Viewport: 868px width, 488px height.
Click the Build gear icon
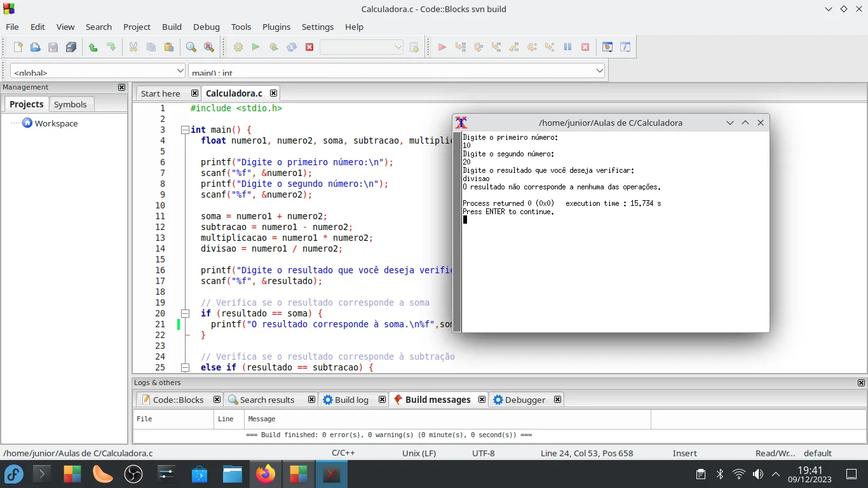[x=238, y=47]
